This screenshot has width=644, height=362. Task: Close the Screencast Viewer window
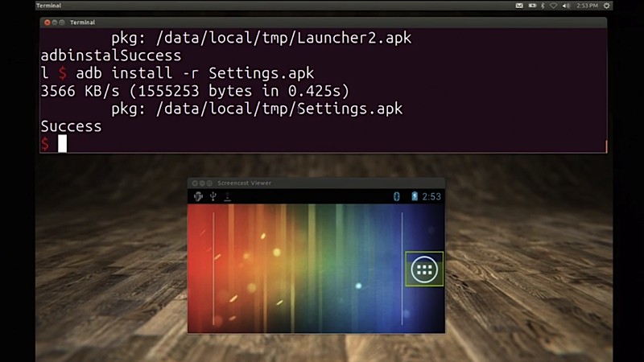click(x=195, y=183)
